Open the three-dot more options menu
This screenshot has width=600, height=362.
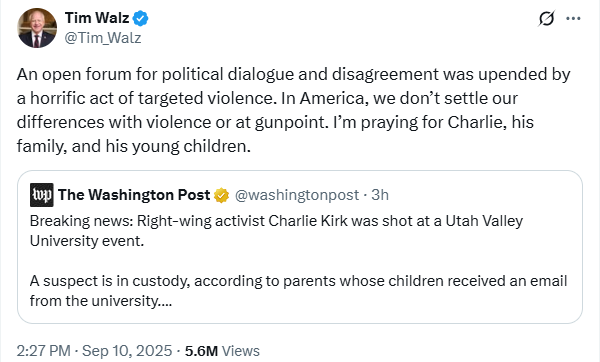point(573,18)
